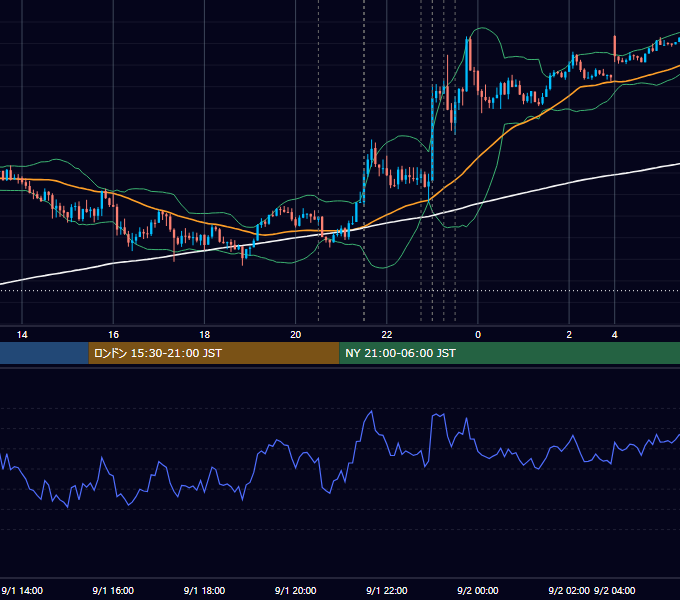Click the '2' hour label on price chart axis
The width and height of the screenshot is (680, 600).
[x=569, y=335]
